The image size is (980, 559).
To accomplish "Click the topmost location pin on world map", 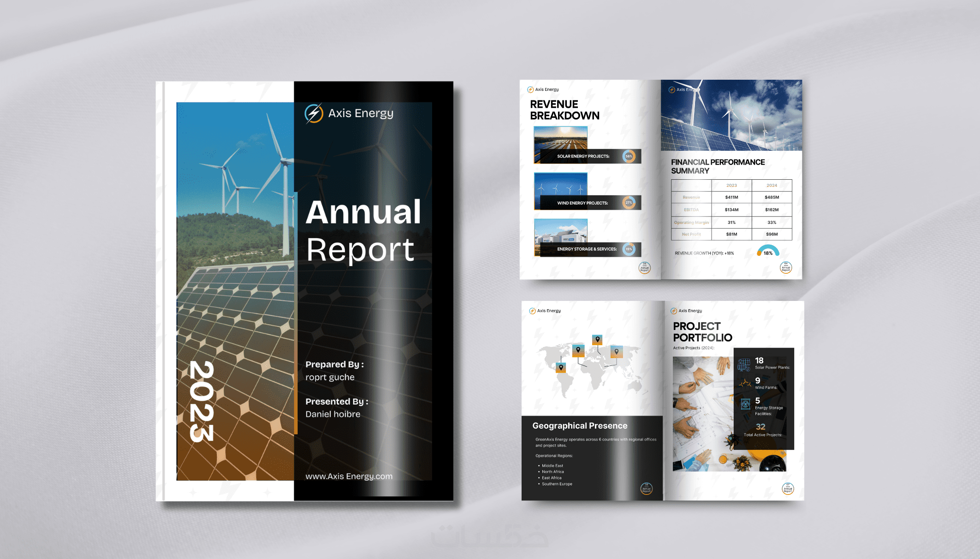I will (x=597, y=340).
